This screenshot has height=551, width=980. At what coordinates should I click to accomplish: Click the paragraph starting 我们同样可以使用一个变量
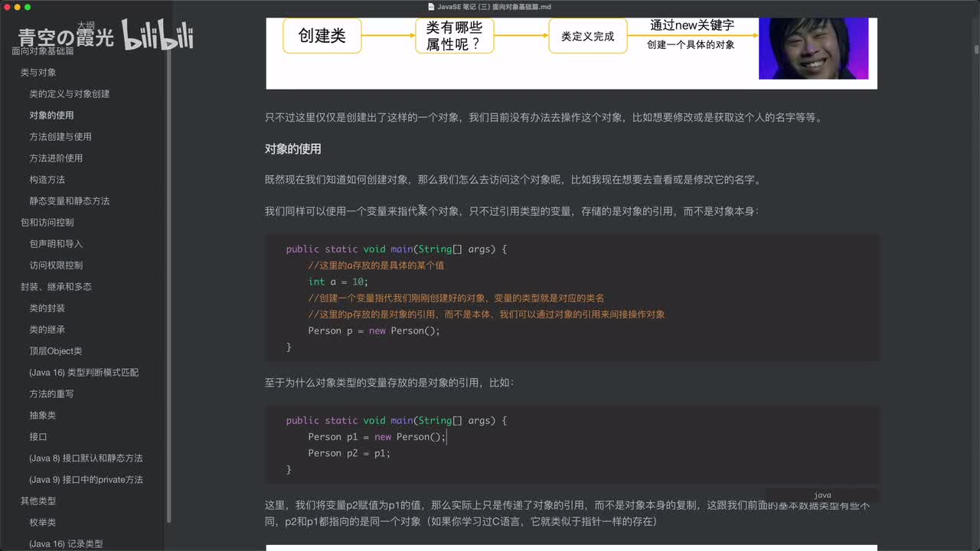pos(512,210)
